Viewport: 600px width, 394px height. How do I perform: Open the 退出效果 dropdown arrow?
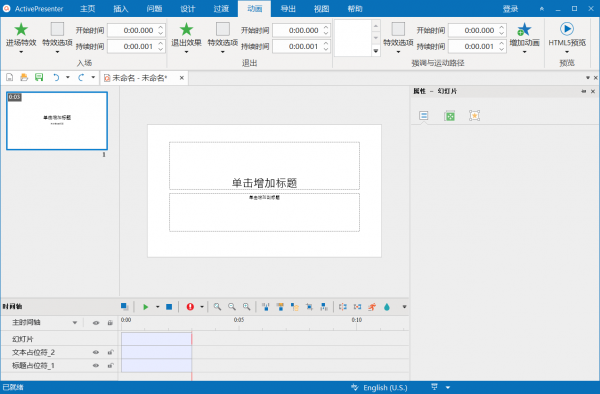pos(186,52)
